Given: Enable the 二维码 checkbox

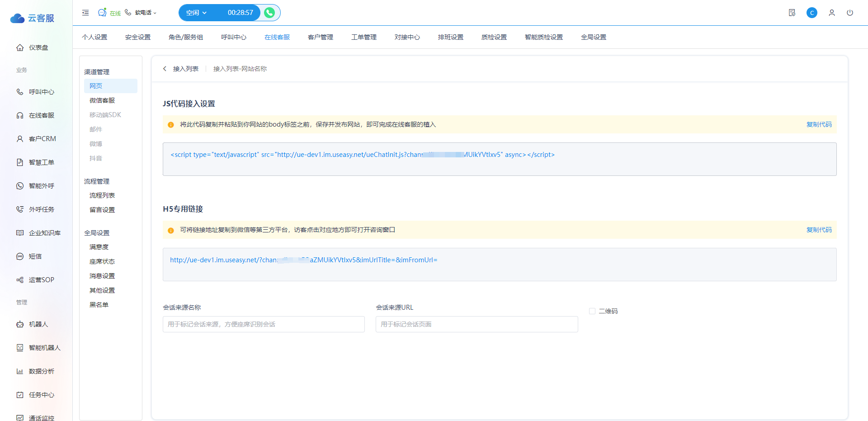Looking at the screenshot, I should (x=592, y=311).
